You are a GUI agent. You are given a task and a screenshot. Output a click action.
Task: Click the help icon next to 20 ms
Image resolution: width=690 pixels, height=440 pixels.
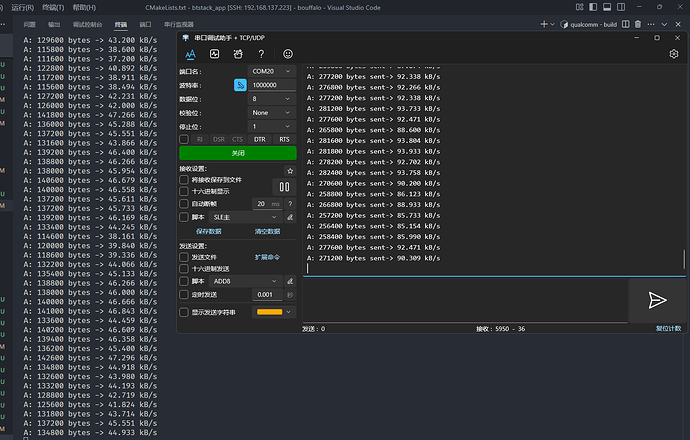tap(290, 204)
